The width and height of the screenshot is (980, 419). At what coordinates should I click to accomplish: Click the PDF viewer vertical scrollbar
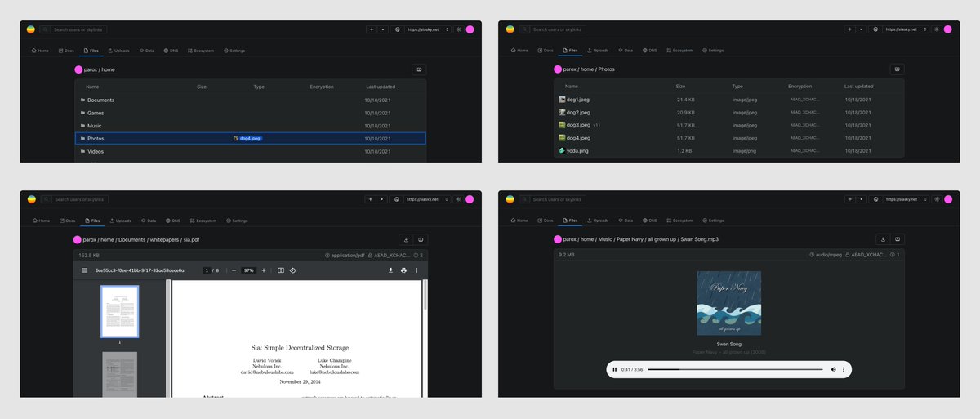pos(424,294)
